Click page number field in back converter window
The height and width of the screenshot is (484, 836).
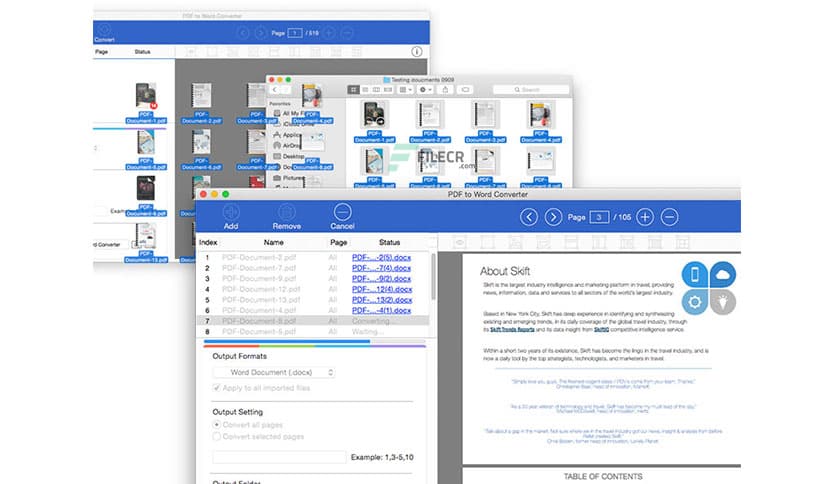(x=295, y=33)
